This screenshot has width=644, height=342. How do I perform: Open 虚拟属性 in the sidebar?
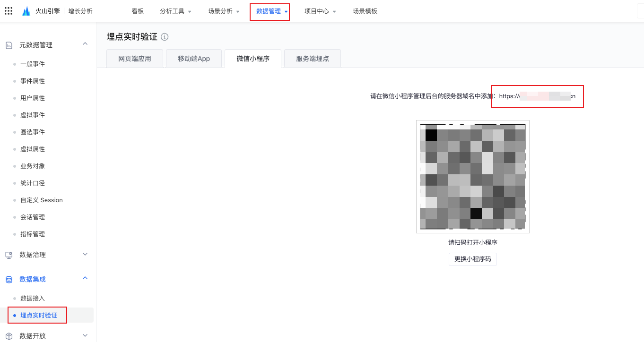click(33, 149)
